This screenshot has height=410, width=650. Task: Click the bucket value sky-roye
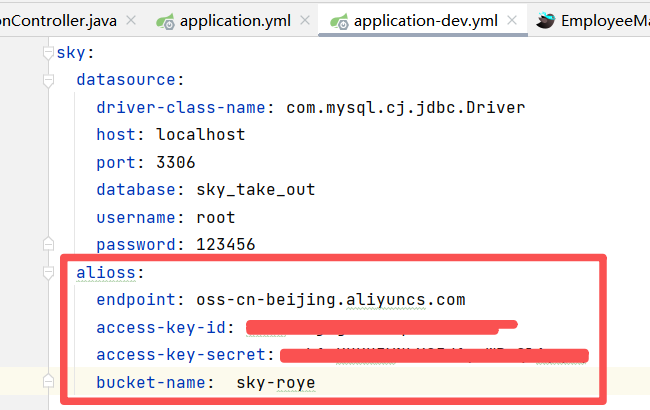276,383
